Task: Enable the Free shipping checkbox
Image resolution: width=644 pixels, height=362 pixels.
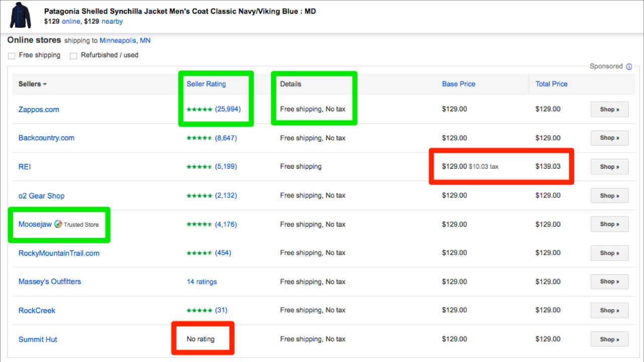Action: pyautogui.click(x=12, y=56)
